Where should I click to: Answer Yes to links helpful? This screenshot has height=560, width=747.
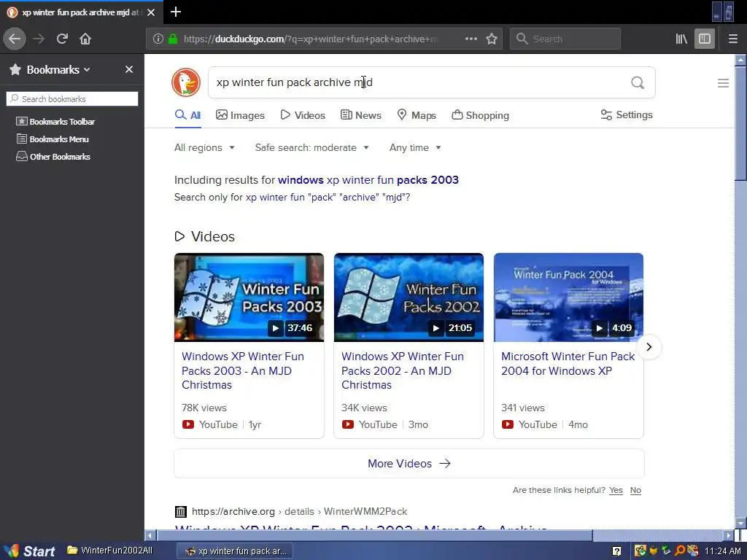coord(616,490)
